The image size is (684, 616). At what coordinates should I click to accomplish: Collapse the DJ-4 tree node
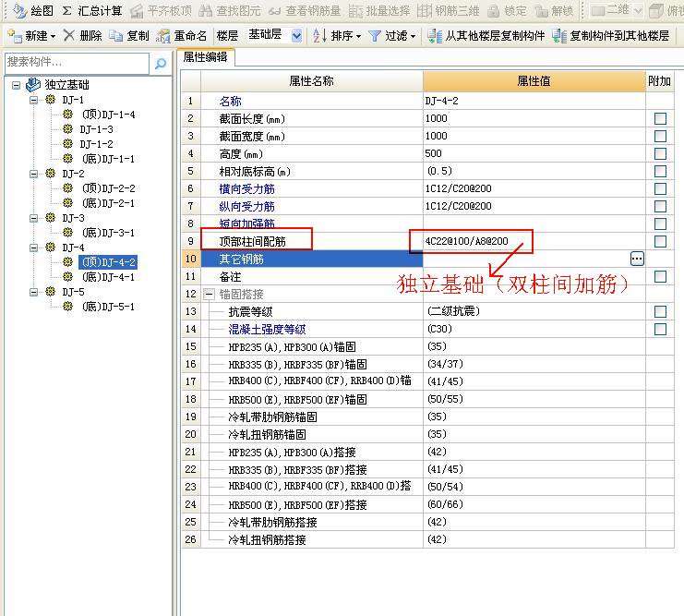tap(33, 248)
